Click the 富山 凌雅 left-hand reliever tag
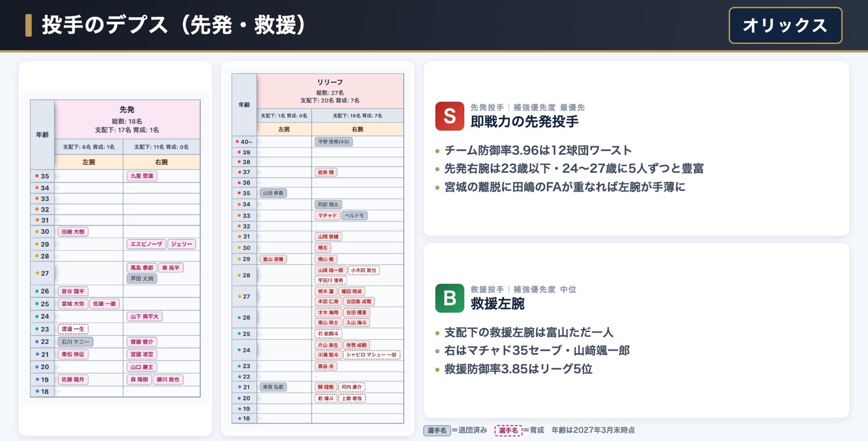Image resolution: width=868 pixels, height=441 pixels. pos(273,259)
